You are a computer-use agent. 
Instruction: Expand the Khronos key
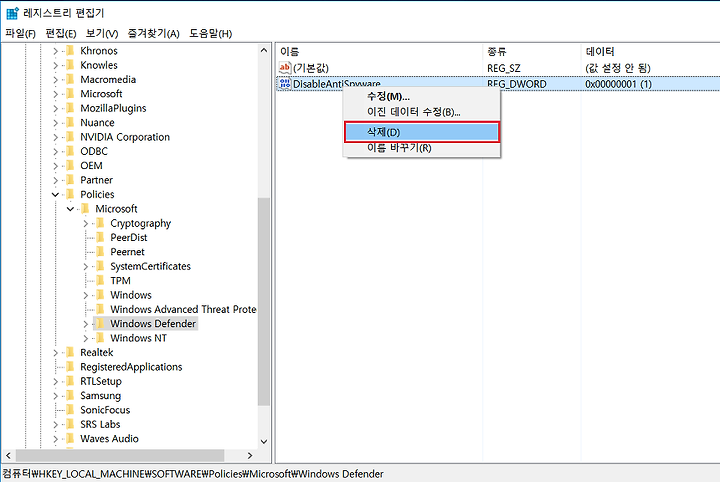[56, 51]
